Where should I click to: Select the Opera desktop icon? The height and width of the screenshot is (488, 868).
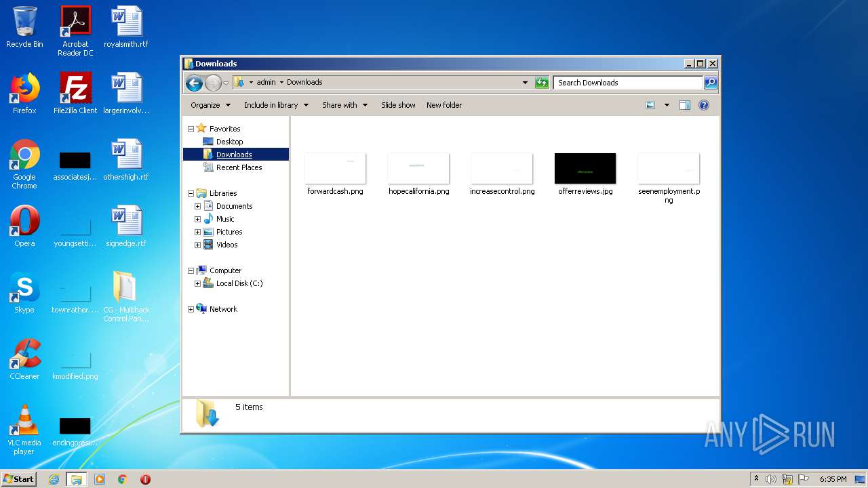click(24, 226)
